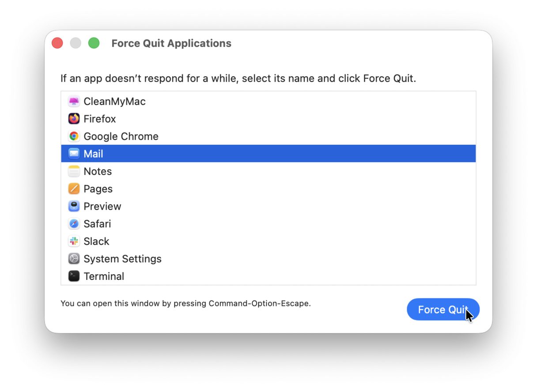Click the CleanMyMac app icon
Screen dimensions: 537x392
(x=74, y=101)
